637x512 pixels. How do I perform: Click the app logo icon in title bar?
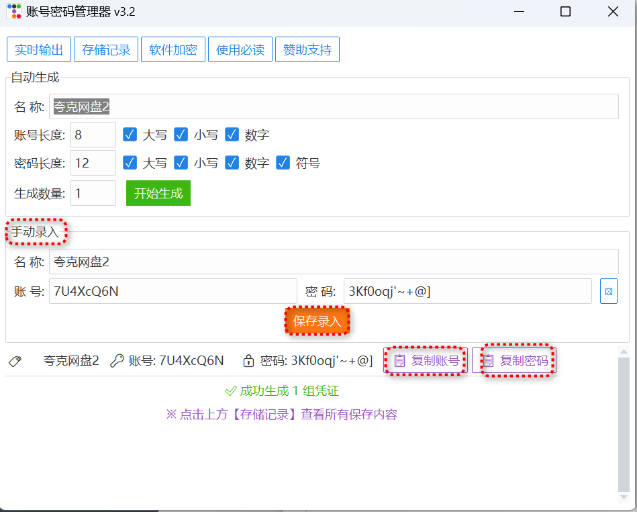click(14, 11)
